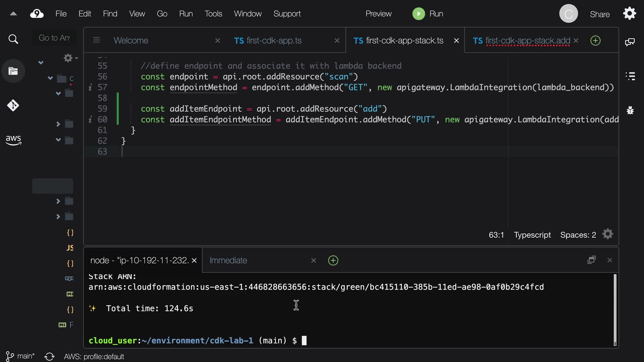Open the Outline panel on right edge
This screenshot has width=644, height=362.
click(x=630, y=76)
